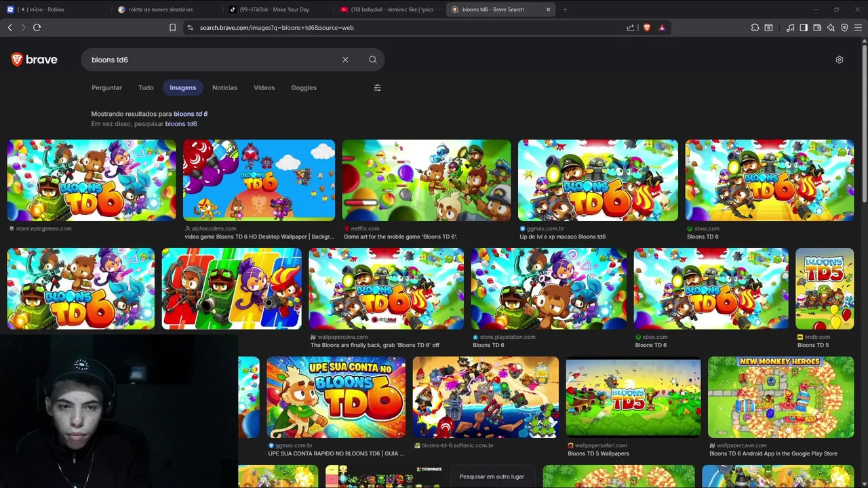Open netflix.com game art image
Image resolution: width=868 pixels, height=488 pixels.
pyautogui.click(x=427, y=180)
